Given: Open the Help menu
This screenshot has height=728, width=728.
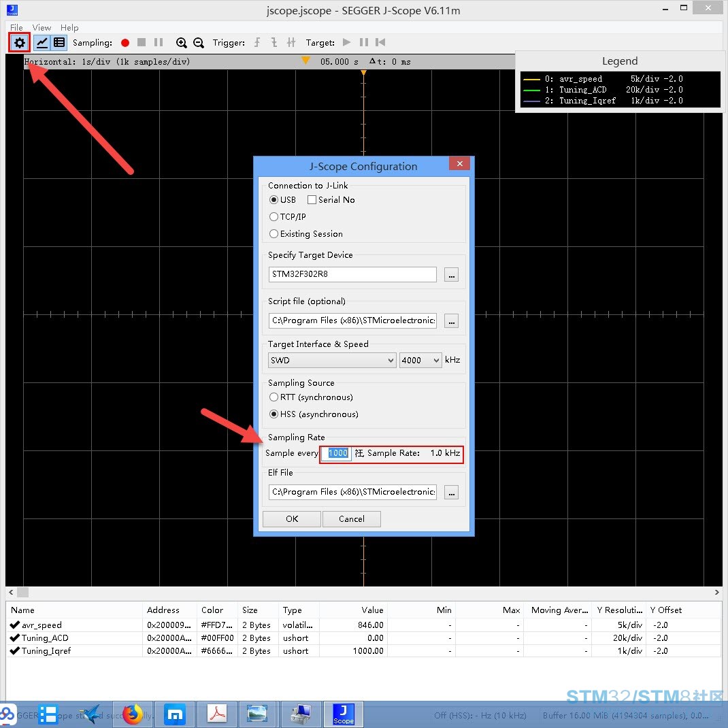Looking at the screenshot, I should coord(69,27).
